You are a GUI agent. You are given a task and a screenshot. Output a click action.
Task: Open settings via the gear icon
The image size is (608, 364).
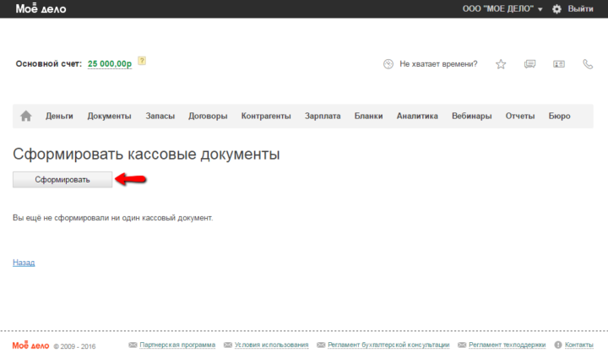[556, 9]
